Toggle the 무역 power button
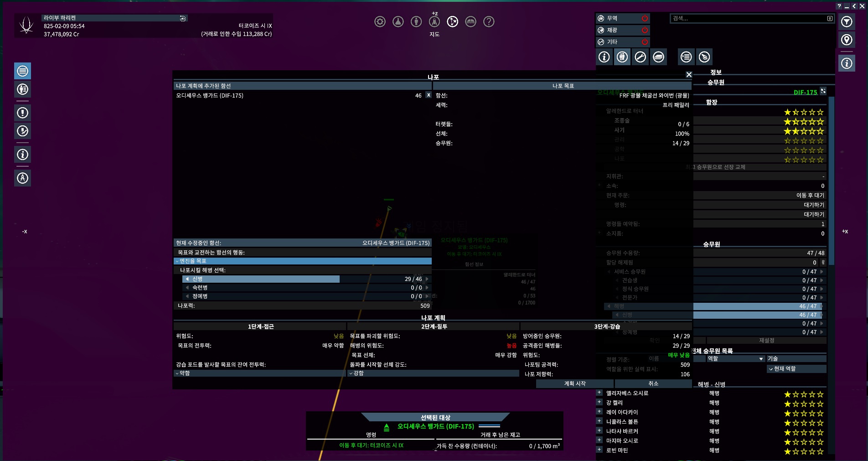The width and height of the screenshot is (868, 461). [645, 18]
